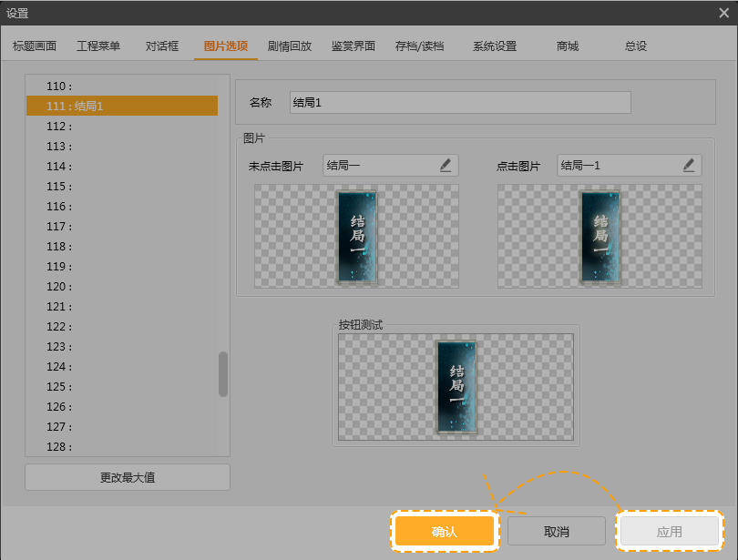Open the 系统设置 tab
The image size is (738, 560).
click(493, 45)
